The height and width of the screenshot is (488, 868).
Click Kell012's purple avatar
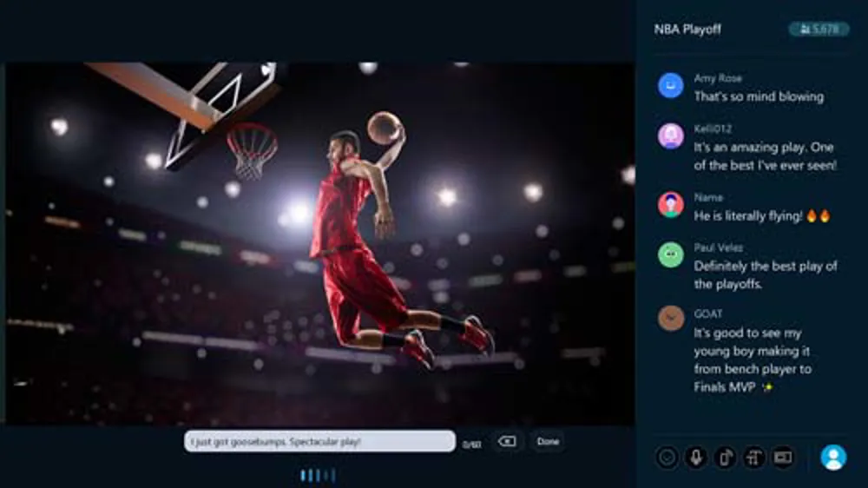(x=670, y=136)
